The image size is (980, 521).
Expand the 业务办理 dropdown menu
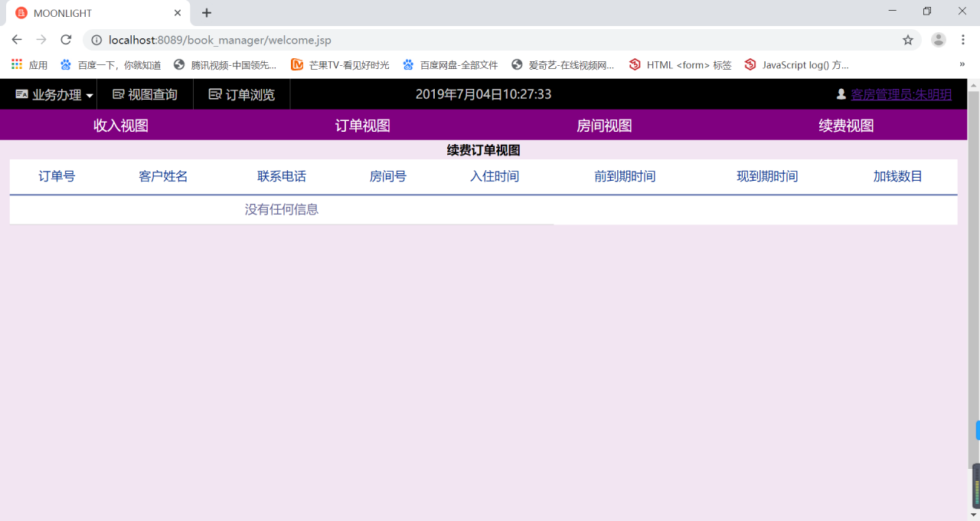click(x=54, y=94)
